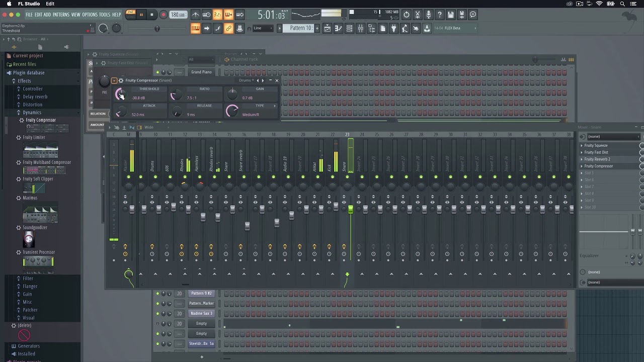Viewport: 644px width, 362px height.
Task: Click the microphone recording icon
Action: pos(428,15)
